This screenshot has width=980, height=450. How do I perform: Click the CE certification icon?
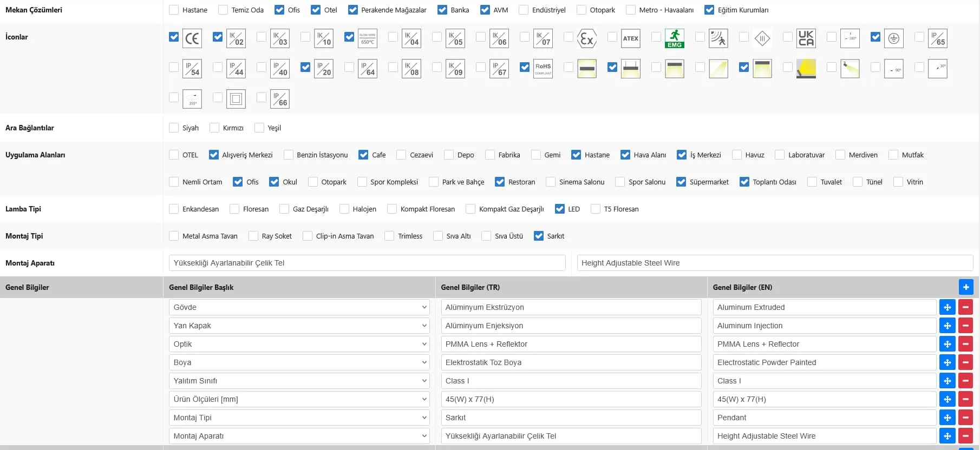click(192, 38)
